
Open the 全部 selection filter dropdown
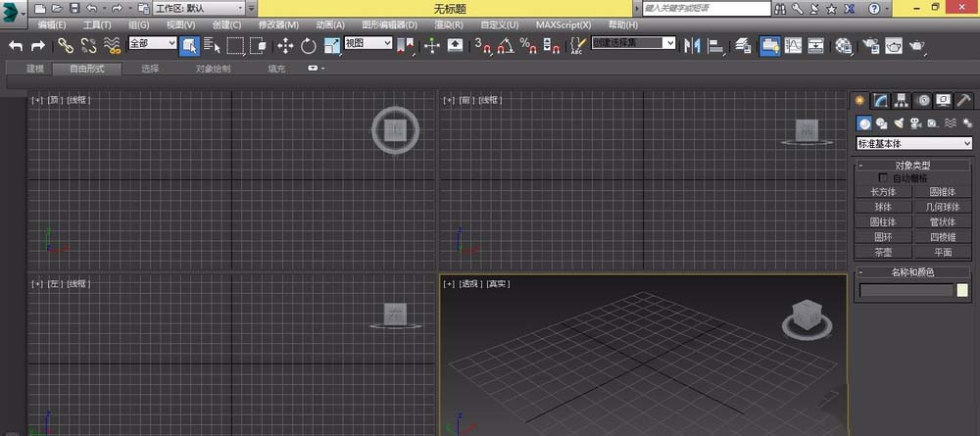coord(152,43)
